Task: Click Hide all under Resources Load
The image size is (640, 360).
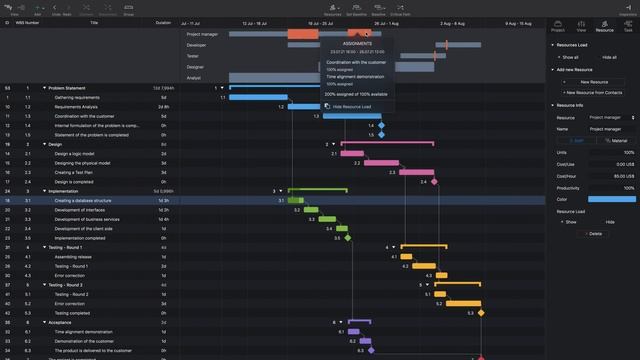Action: 609,58
